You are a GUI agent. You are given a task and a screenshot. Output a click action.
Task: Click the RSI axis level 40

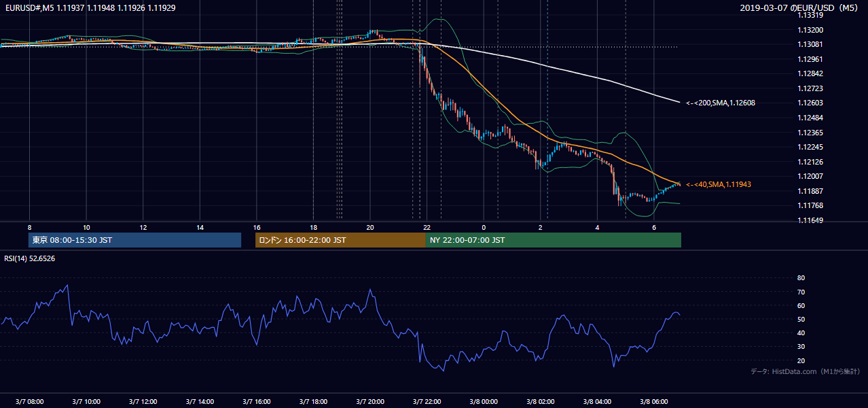[801, 333]
